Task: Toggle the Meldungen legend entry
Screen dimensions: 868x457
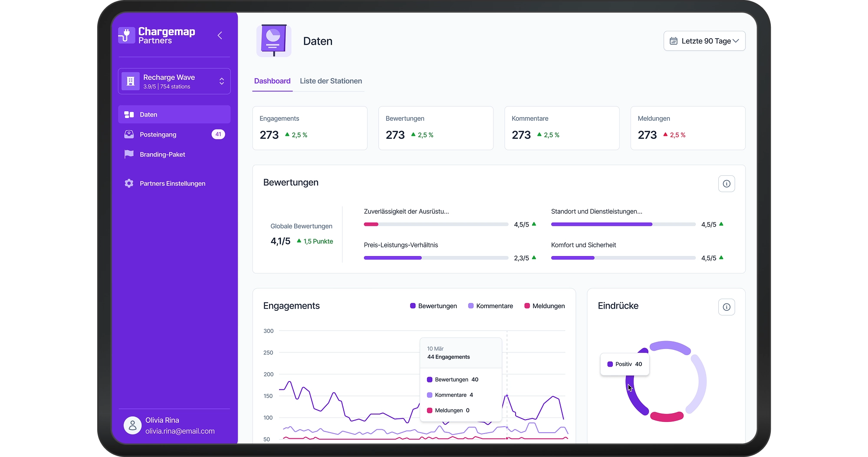Action: 544,306
